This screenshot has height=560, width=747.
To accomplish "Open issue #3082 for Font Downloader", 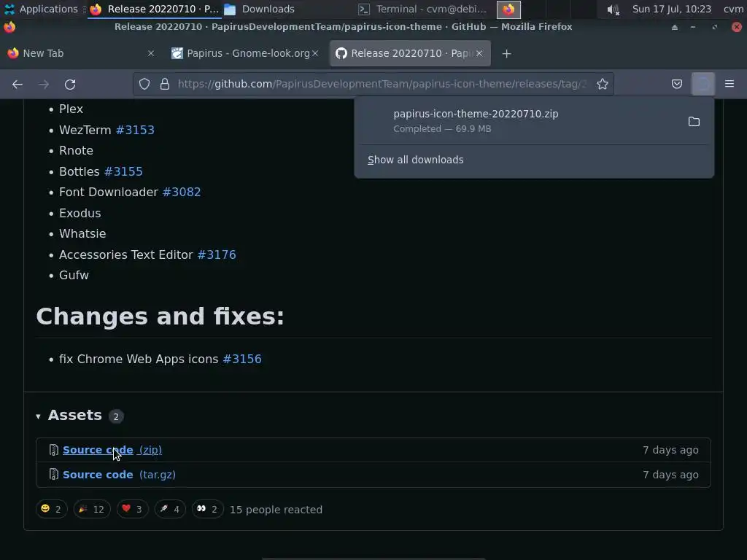I will tap(182, 192).
